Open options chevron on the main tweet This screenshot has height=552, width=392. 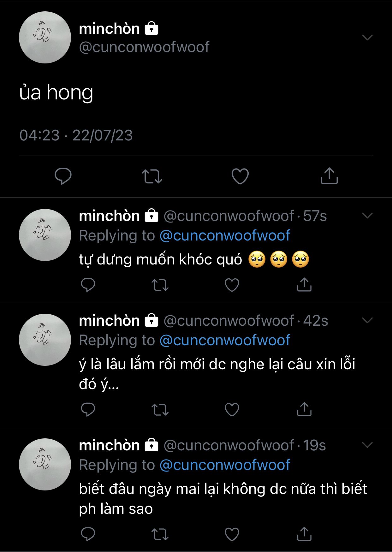367,38
